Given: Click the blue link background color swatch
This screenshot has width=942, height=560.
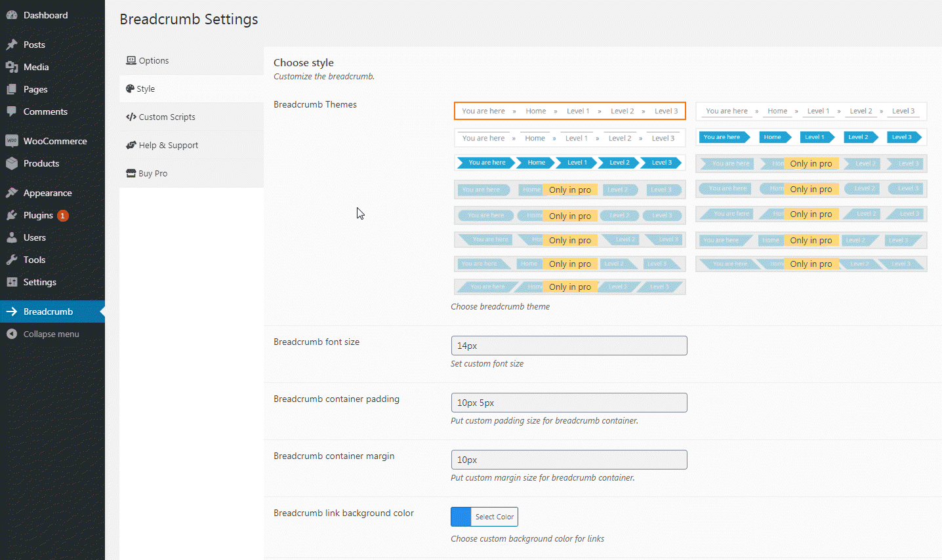Looking at the screenshot, I should click(x=461, y=517).
